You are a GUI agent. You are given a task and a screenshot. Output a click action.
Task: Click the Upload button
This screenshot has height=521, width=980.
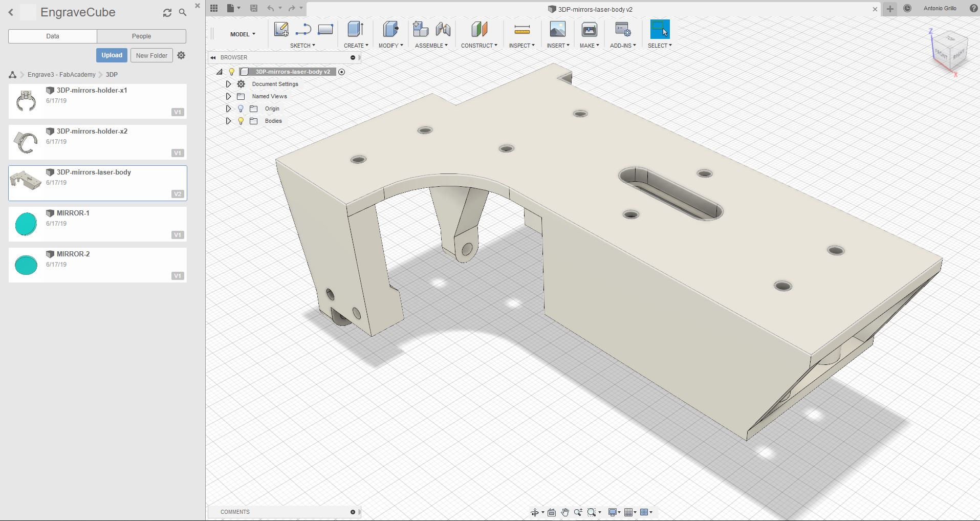(x=112, y=55)
